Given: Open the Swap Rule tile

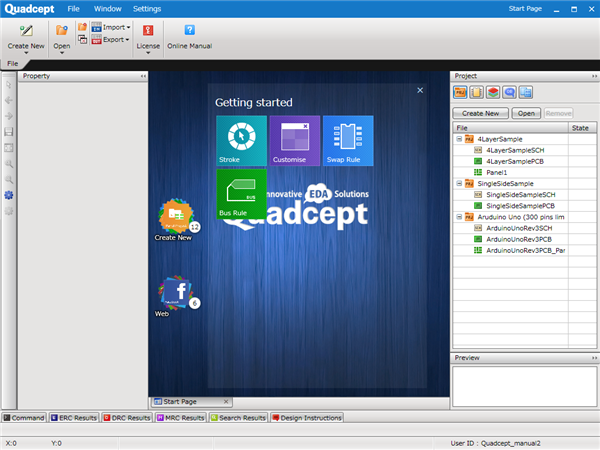Looking at the screenshot, I should (348, 141).
